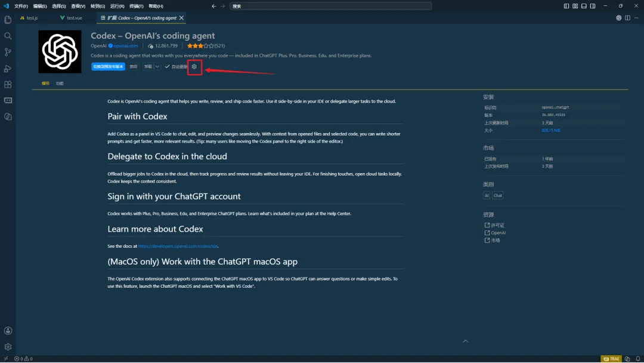Viewport: 644px width, 363px height.
Task: Open the Run and Debug view
Action: pyautogui.click(x=8, y=68)
